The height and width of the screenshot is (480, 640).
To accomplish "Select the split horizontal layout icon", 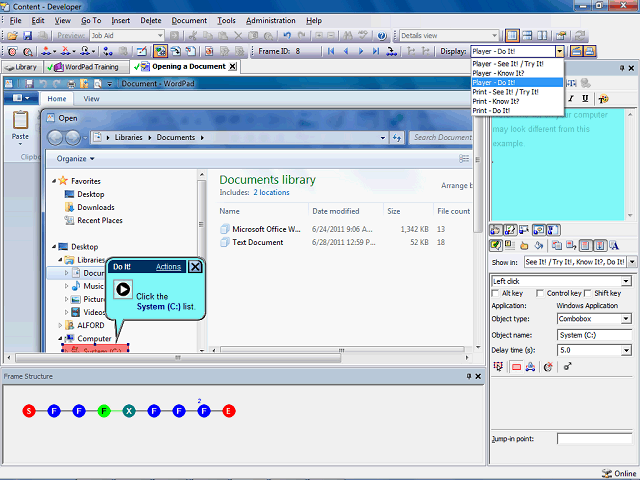I will pos(527,36).
